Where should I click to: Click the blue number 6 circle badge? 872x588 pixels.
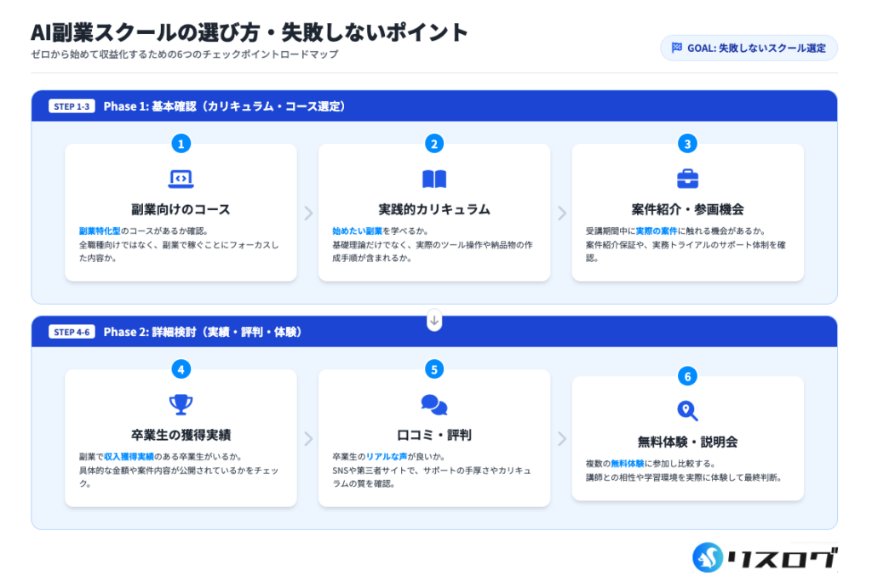click(687, 376)
